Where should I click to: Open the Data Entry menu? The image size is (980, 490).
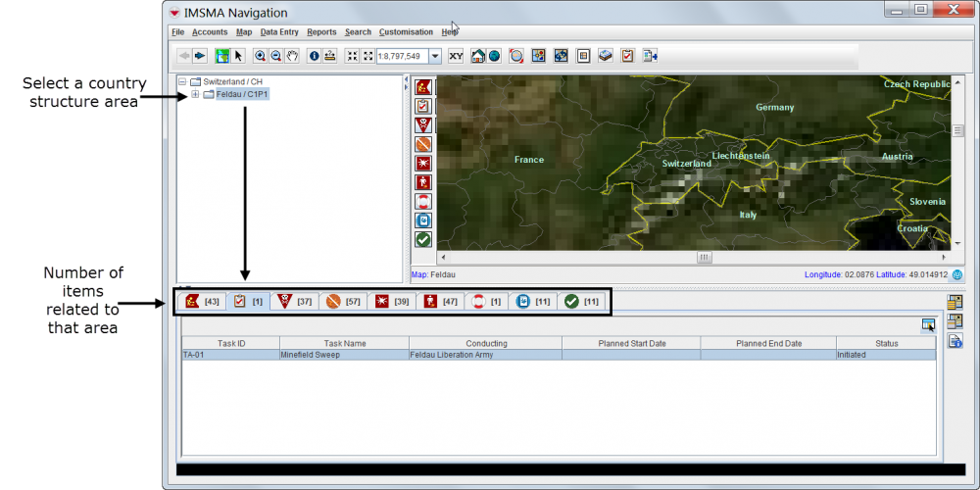[279, 32]
